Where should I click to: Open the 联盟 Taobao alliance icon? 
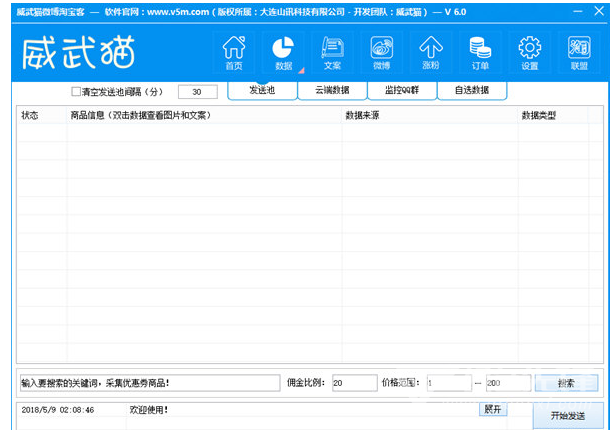[579, 53]
